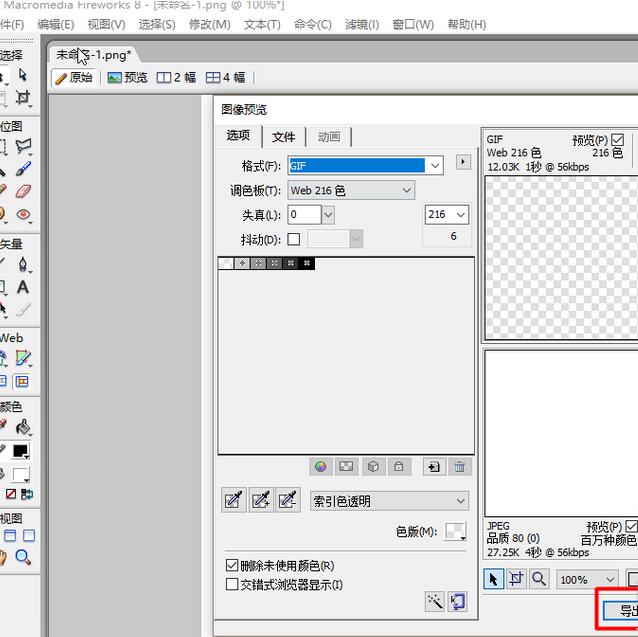Open the 色版(M) matte color swatch
The image size is (638, 637).
[x=455, y=531]
